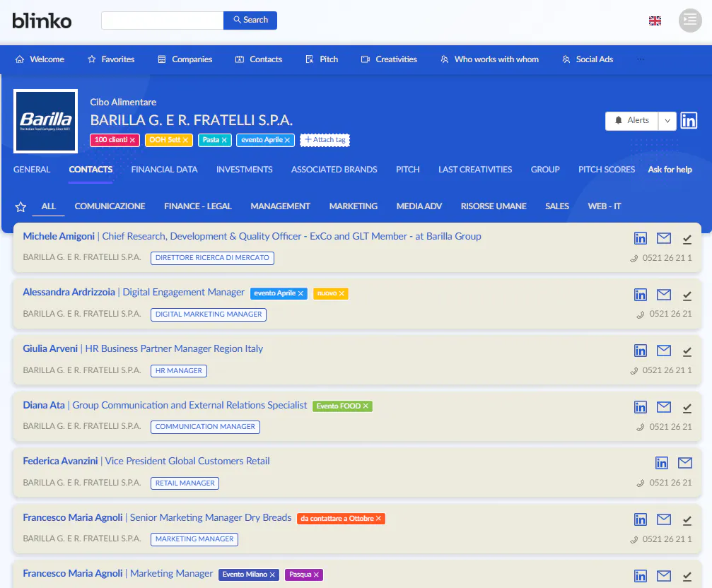Open Social Ads section
712x588 pixels.
click(587, 59)
